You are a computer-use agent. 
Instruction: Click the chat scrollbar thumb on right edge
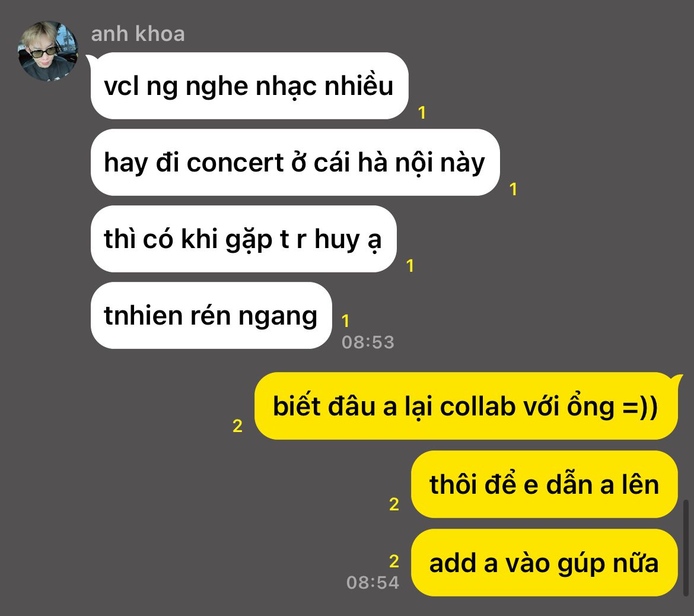(686, 548)
